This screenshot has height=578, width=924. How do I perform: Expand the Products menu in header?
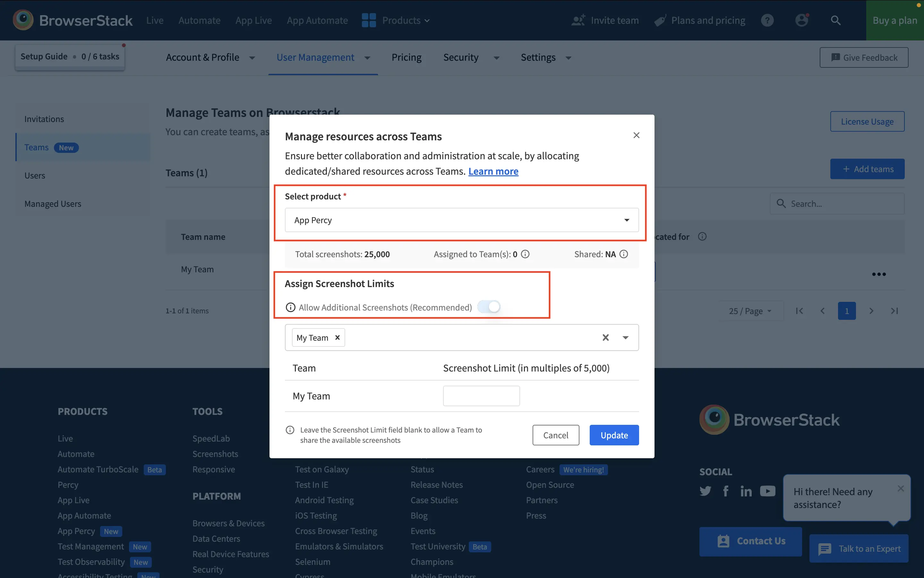(406, 20)
